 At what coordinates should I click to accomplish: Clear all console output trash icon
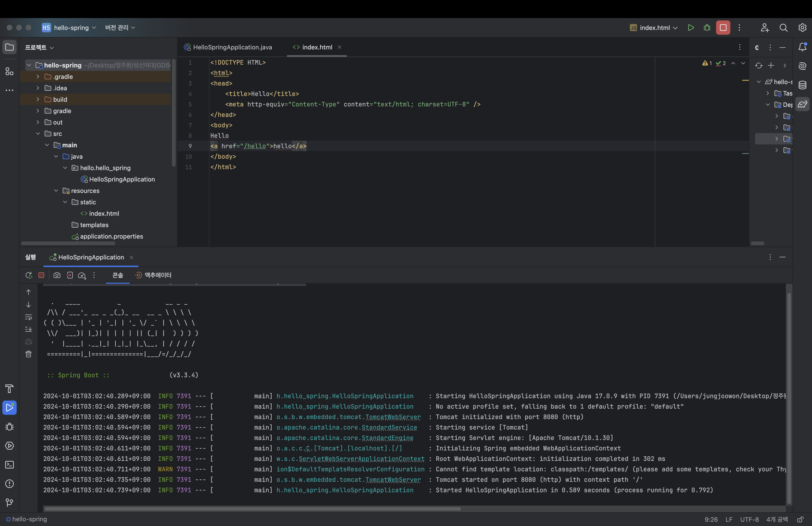pyautogui.click(x=29, y=354)
